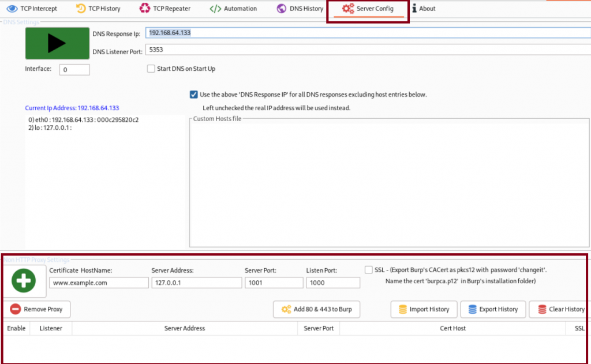Click the Remove Proxy button
The width and height of the screenshot is (591, 364).
[37, 309]
